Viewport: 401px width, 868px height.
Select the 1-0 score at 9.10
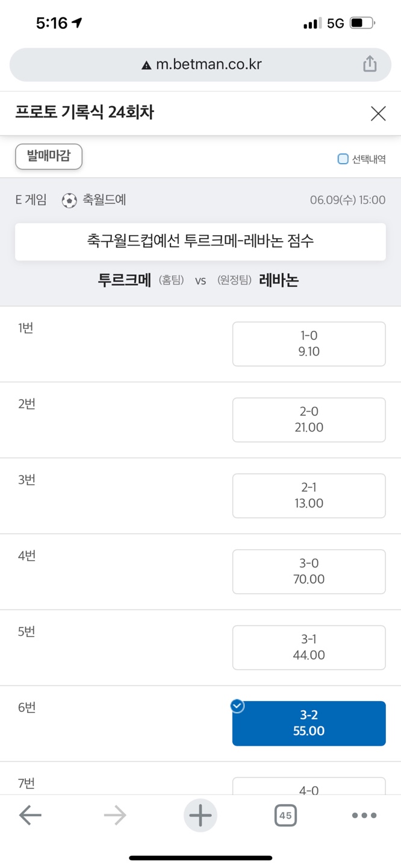click(309, 344)
